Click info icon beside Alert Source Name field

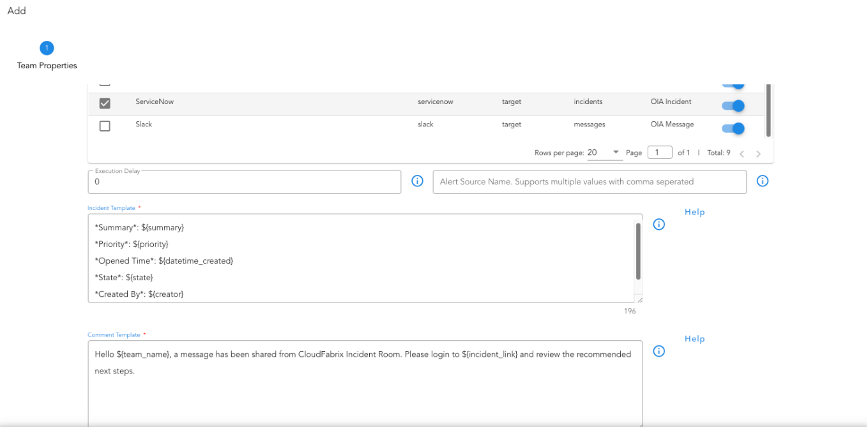762,181
